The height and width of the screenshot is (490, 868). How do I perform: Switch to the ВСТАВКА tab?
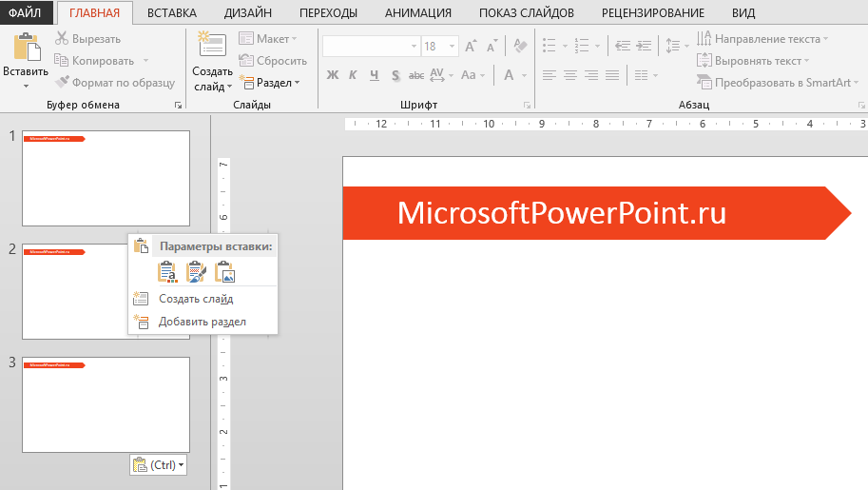(x=172, y=12)
